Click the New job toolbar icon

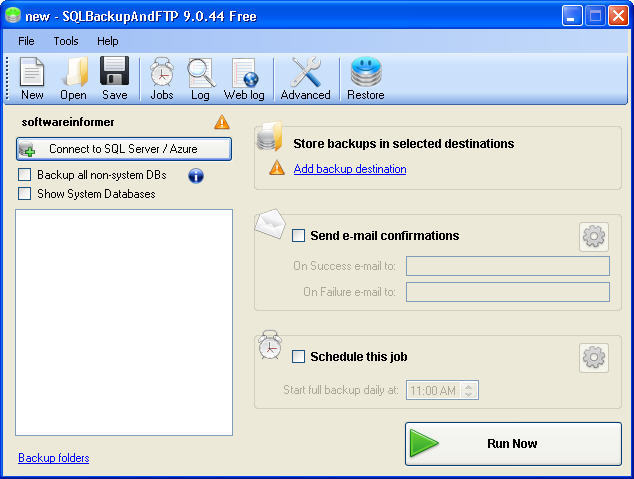point(32,78)
